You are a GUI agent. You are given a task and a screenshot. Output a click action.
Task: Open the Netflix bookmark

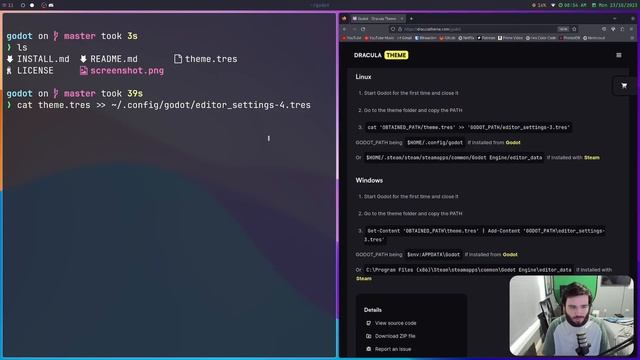tap(467, 38)
